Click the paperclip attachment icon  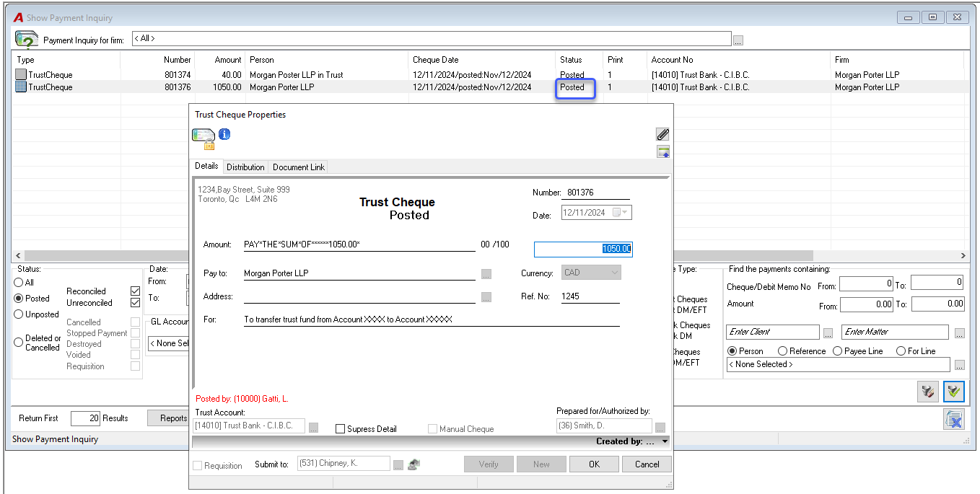(x=662, y=134)
